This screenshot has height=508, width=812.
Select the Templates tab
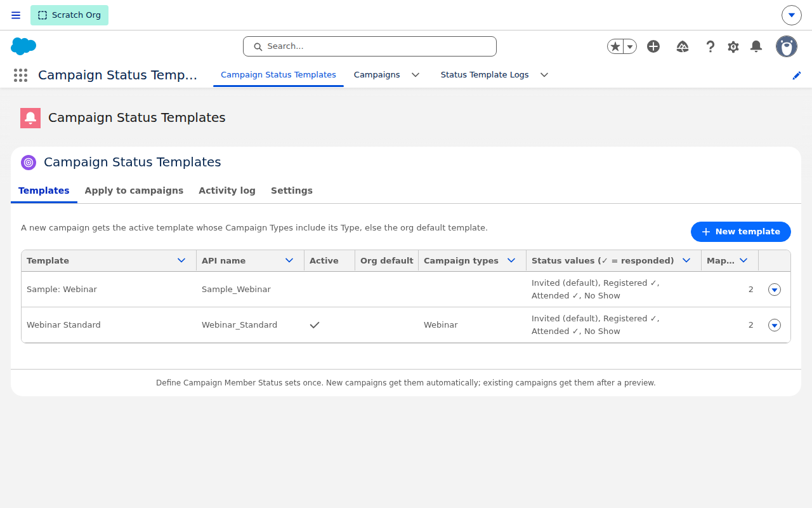coord(44,190)
